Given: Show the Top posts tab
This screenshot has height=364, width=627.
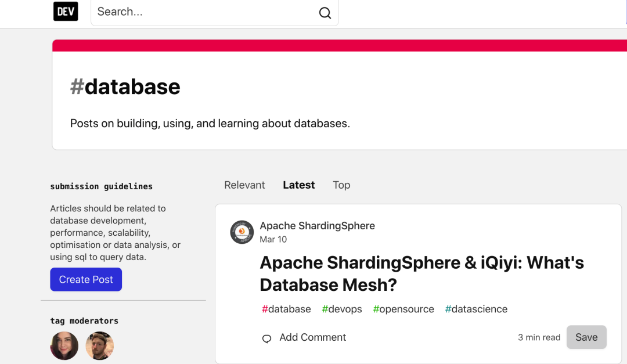Looking at the screenshot, I should click(x=341, y=185).
